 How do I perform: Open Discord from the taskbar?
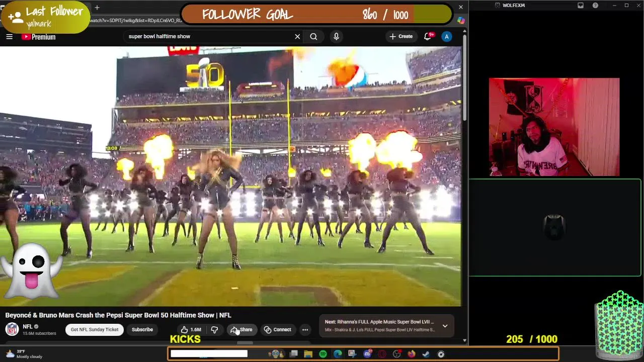coord(368,354)
